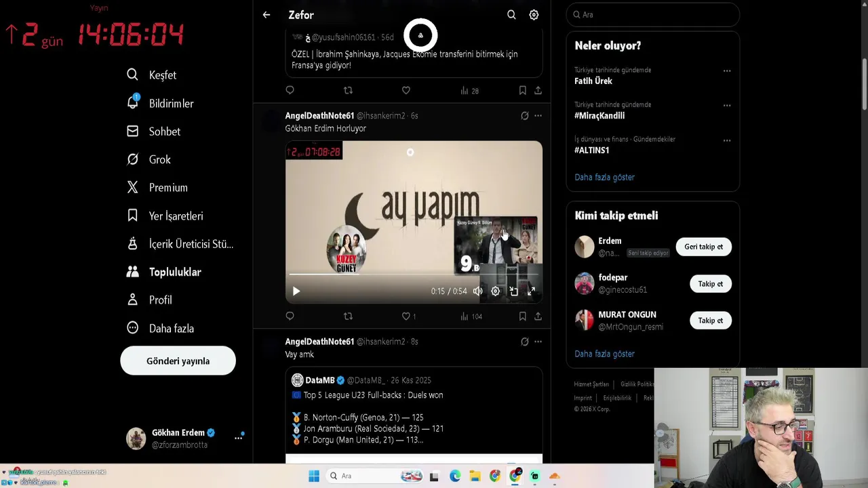Click Geri takip et for Erdem
This screenshot has height=488, width=868.
click(704, 247)
